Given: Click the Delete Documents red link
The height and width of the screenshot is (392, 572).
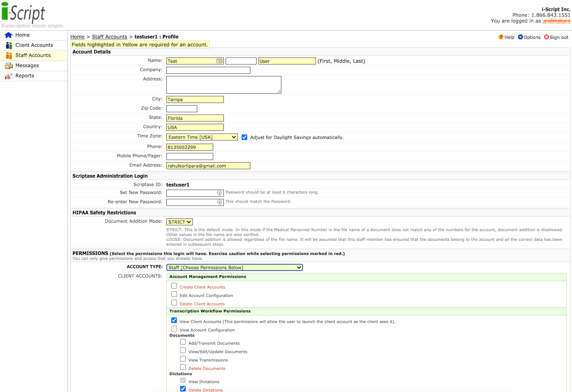Looking at the screenshot, I should 207,368.
